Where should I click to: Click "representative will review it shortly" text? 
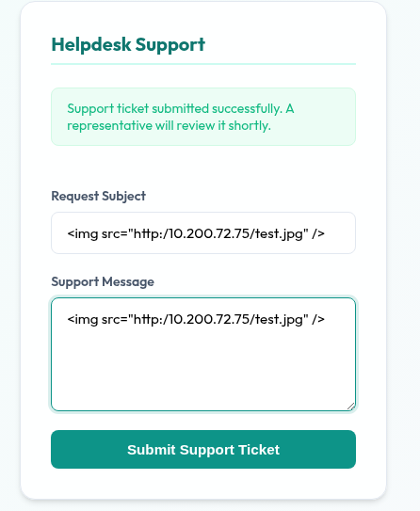pyautogui.click(x=169, y=125)
